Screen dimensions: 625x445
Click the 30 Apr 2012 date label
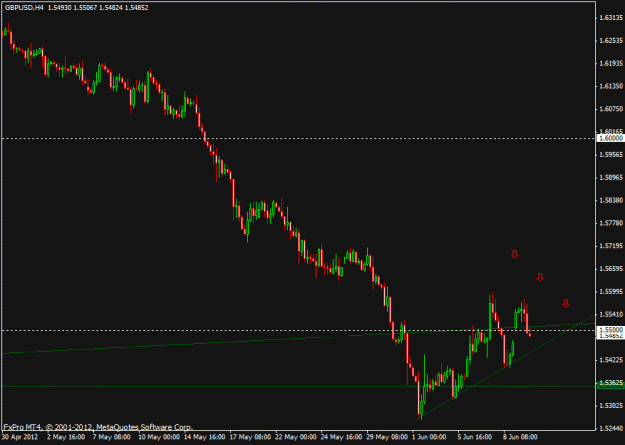coord(21,437)
